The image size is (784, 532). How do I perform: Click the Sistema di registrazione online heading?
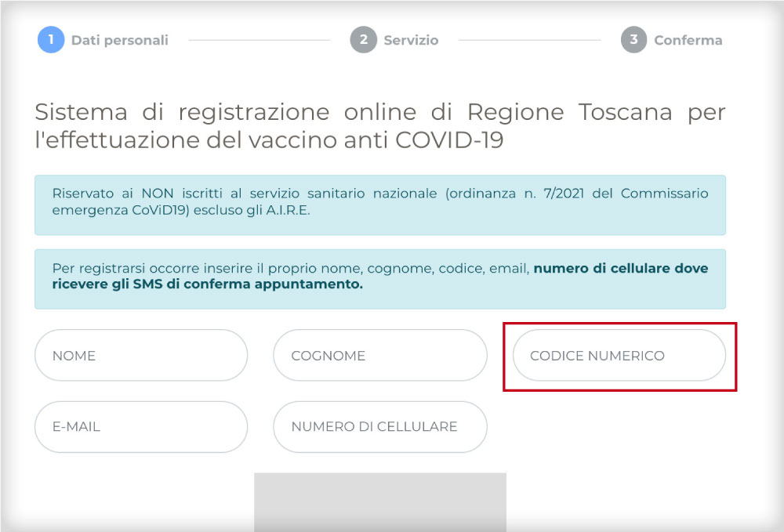(380, 126)
